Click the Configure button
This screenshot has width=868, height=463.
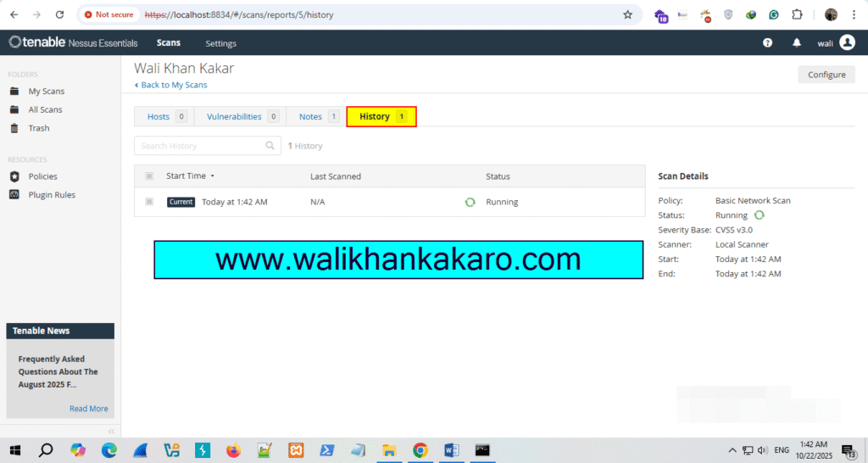point(826,75)
